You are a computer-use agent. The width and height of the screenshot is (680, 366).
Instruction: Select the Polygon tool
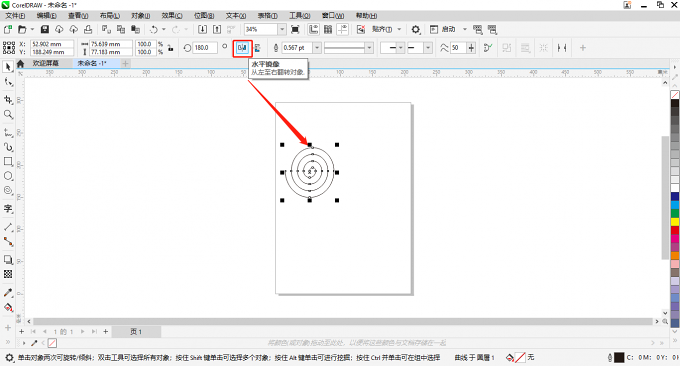(8, 190)
